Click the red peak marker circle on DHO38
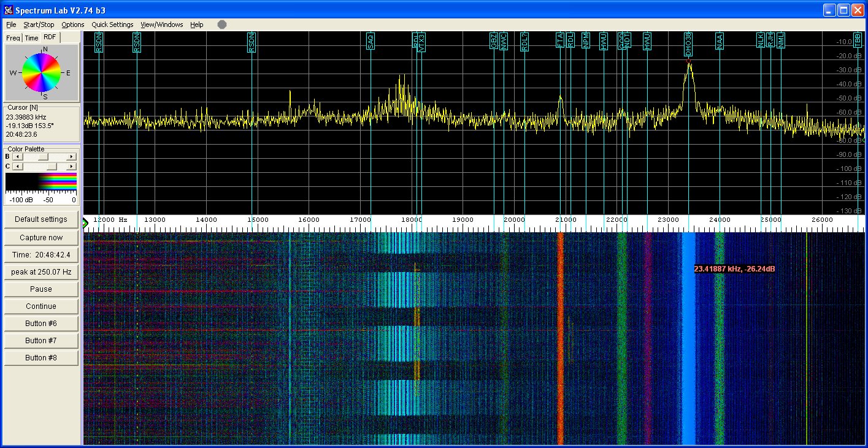The height and width of the screenshot is (448, 868). [689, 59]
